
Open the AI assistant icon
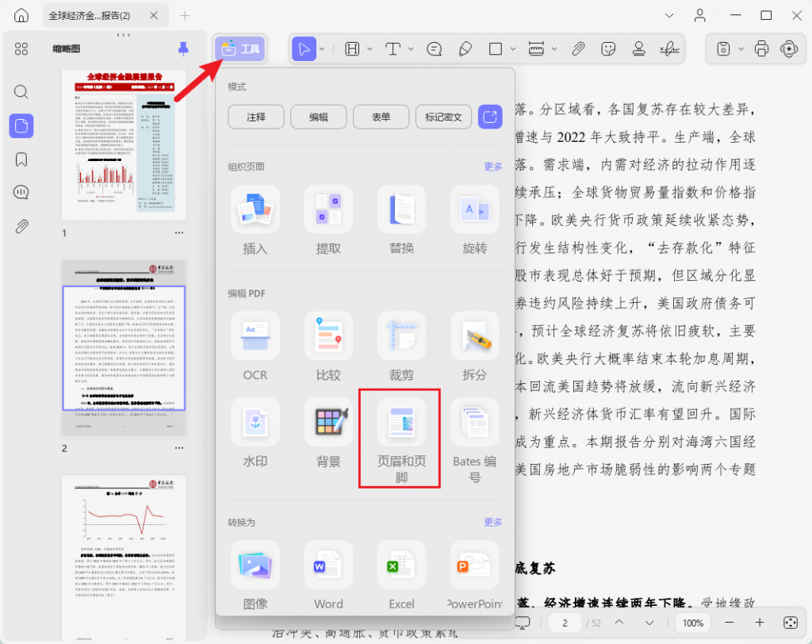pos(789,48)
